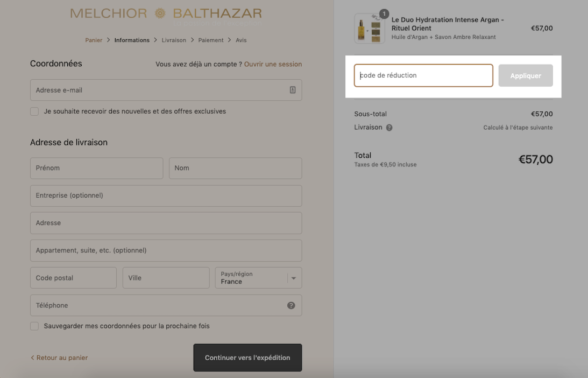Click the question mark icon beside Livraison
Screen dimensions: 588x378
(x=389, y=128)
